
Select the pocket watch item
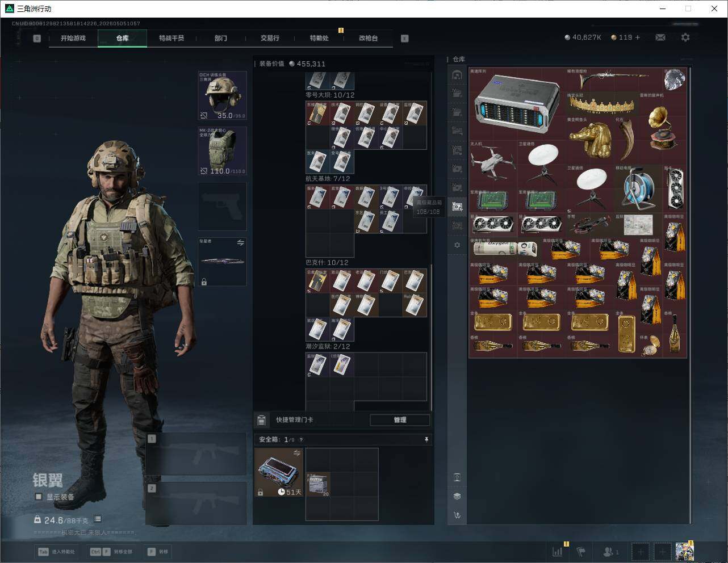pyautogui.click(x=650, y=346)
